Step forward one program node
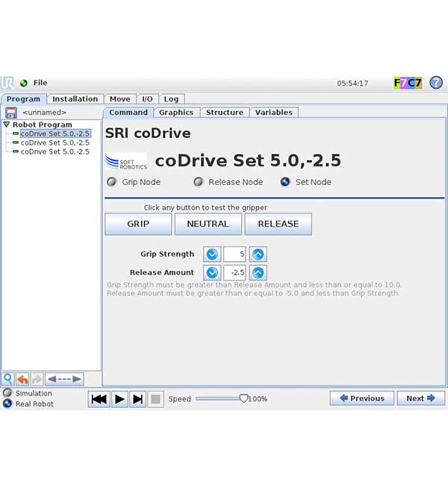 (x=137, y=399)
